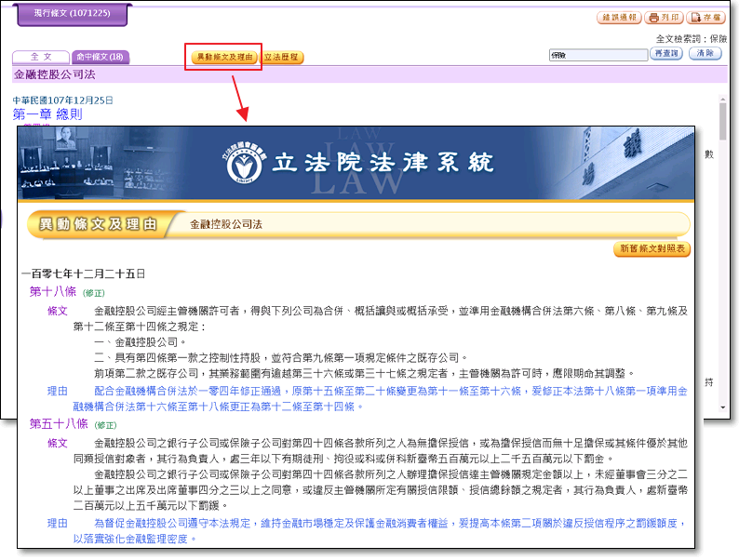Open the 立法歷程 legislative history button
The image size is (739, 560).
282,58
